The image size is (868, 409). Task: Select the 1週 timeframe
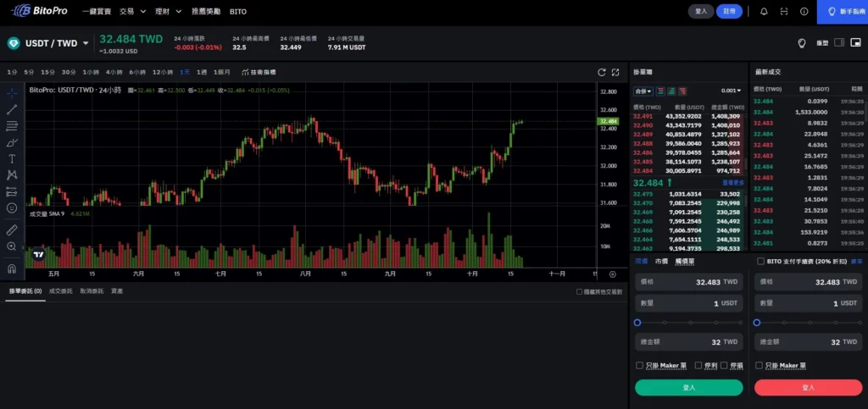coord(202,73)
